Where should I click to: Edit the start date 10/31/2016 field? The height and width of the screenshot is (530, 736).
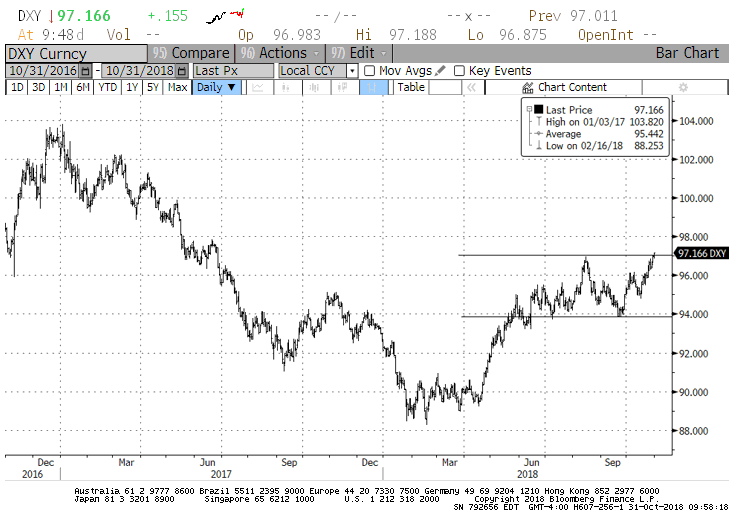click(x=43, y=71)
